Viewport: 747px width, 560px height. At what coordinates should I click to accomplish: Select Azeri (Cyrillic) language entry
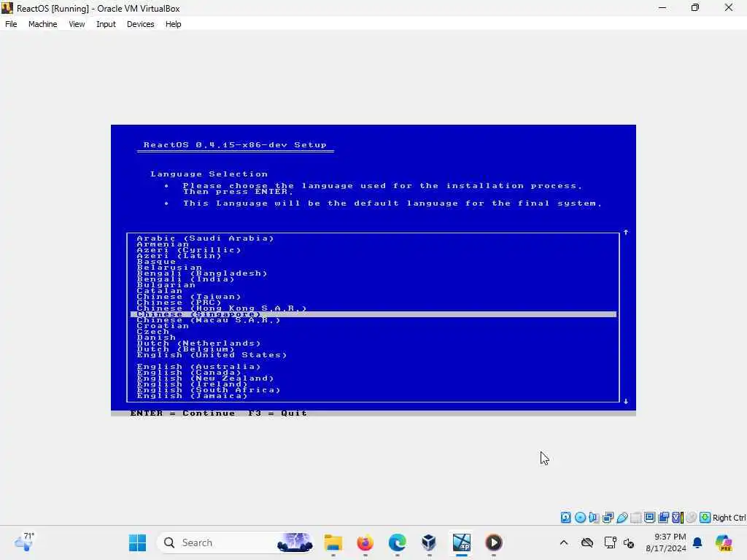pyautogui.click(x=189, y=250)
